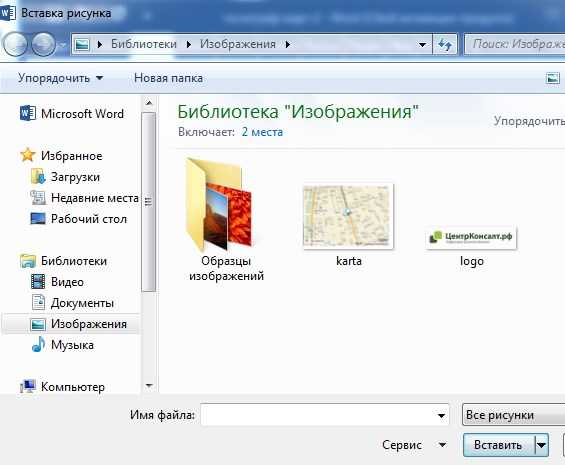
Task: Open the Вставить button arrow options
Action: 541,445
